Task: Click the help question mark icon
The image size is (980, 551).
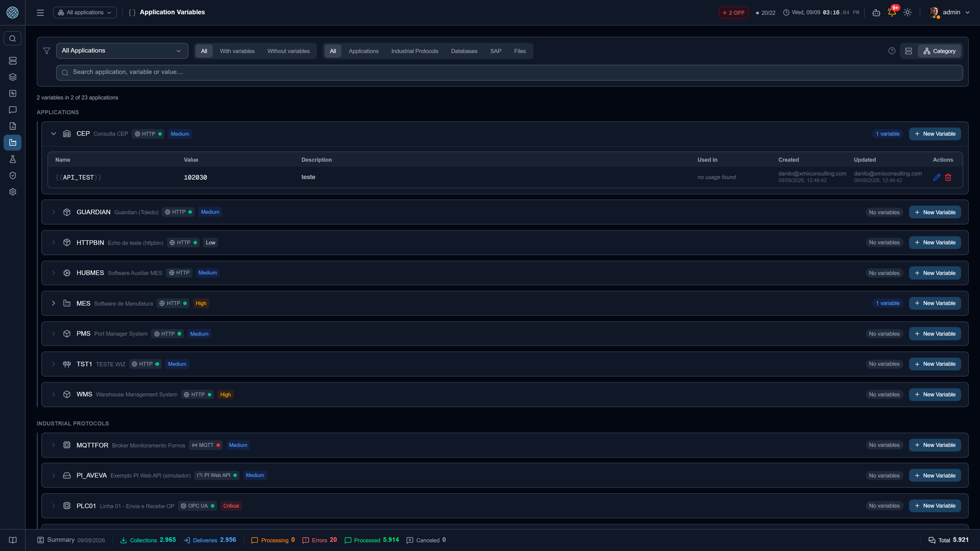Action: pos(892,51)
